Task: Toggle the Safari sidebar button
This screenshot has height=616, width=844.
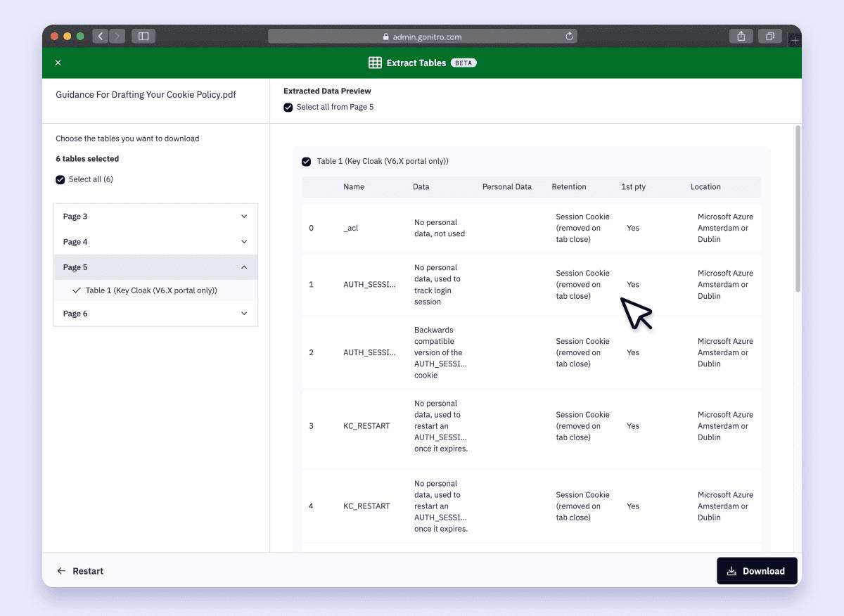Action: [x=143, y=36]
